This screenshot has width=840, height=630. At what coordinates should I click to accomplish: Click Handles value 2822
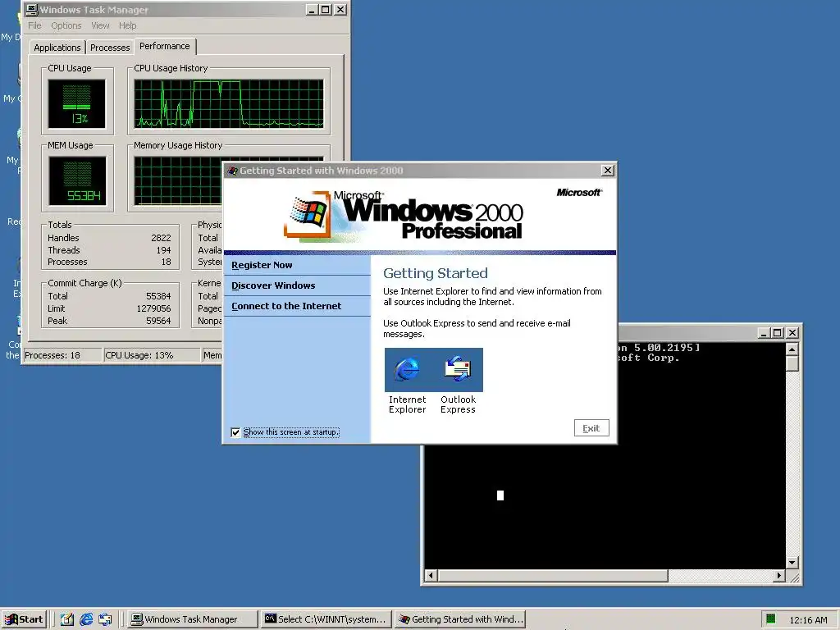click(x=161, y=238)
